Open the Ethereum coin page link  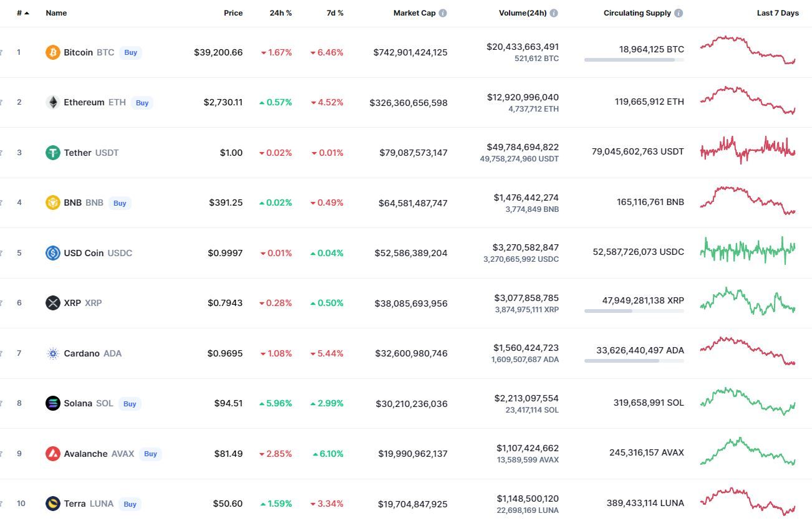84,102
